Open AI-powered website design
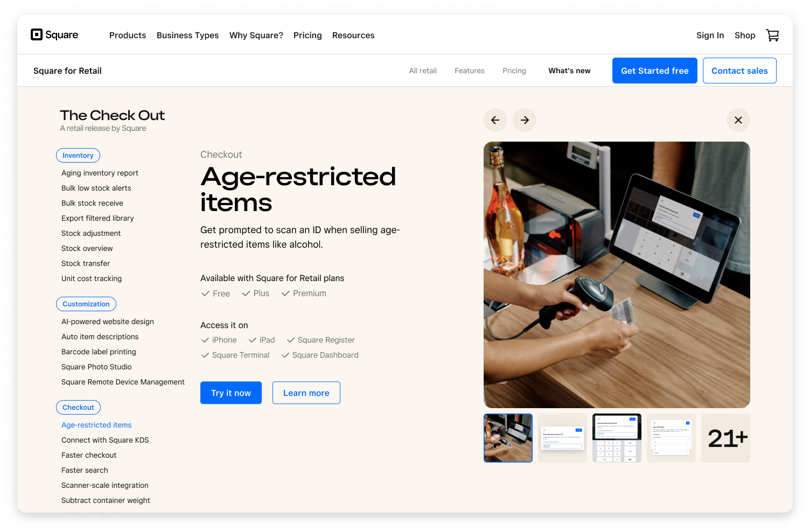810x532 pixels. [108, 321]
